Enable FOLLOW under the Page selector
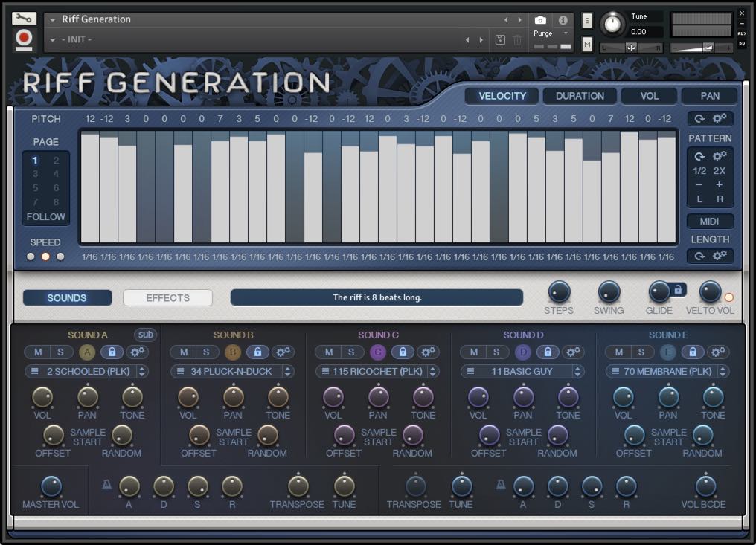Viewport: 756px width, 545px height. click(x=46, y=217)
